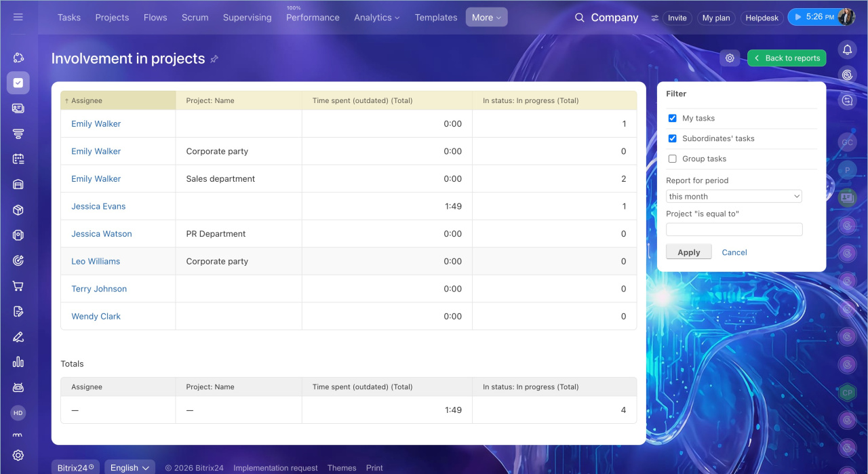Select the Tasks checkmark sidebar icon
Image resolution: width=868 pixels, height=474 pixels.
coord(18,83)
